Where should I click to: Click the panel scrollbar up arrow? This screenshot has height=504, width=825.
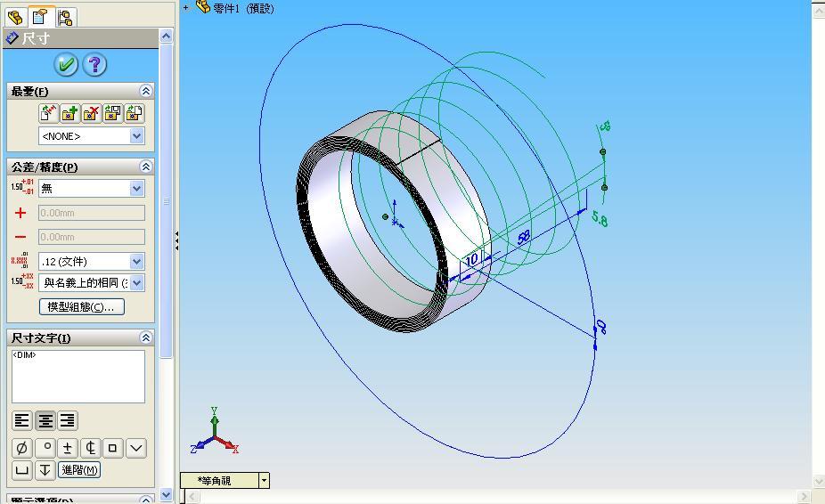(x=166, y=36)
